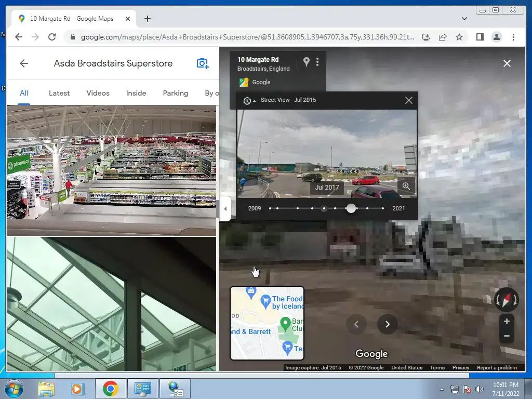Click the United States footer link
532x399 pixels.
click(407, 367)
